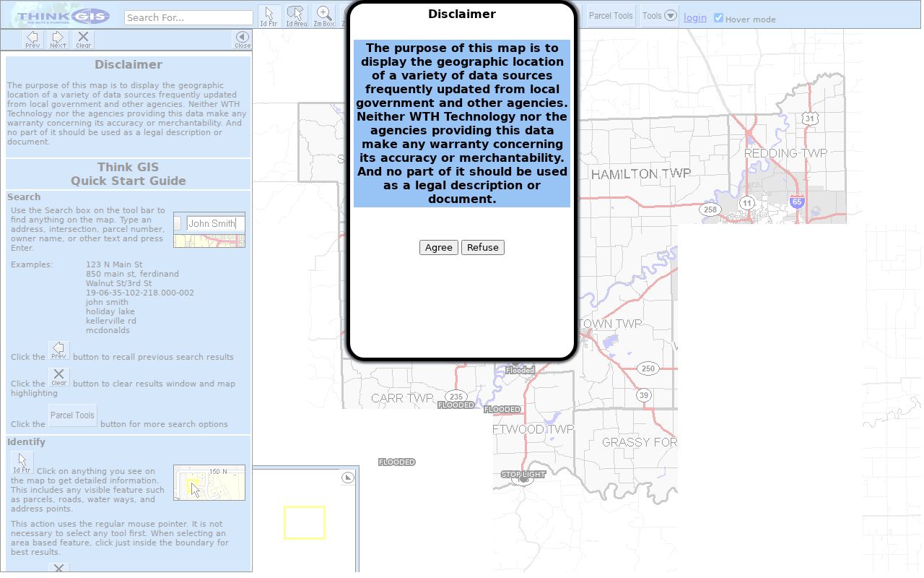
Task: Click the route 258 shield on map
Action: click(x=710, y=210)
